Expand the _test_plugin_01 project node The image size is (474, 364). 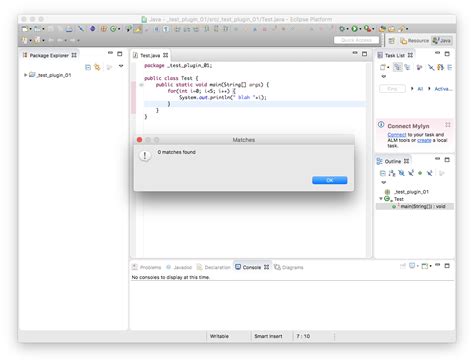25,75
